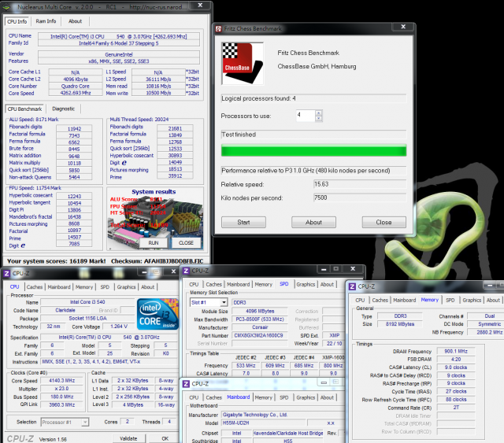Open Caches tab in the processor CPU-Z window
Screen dimensions: 504x443
35,287
